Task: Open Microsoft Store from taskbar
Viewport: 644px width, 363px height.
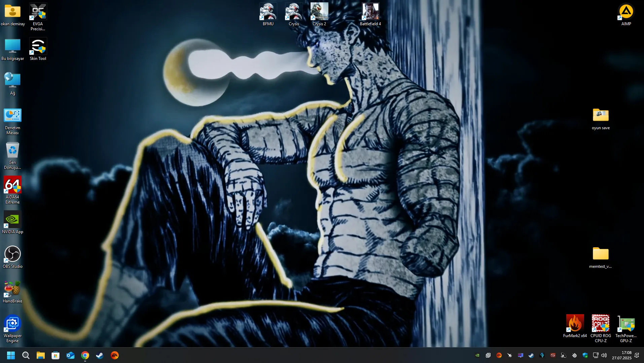Action: click(56, 355)
